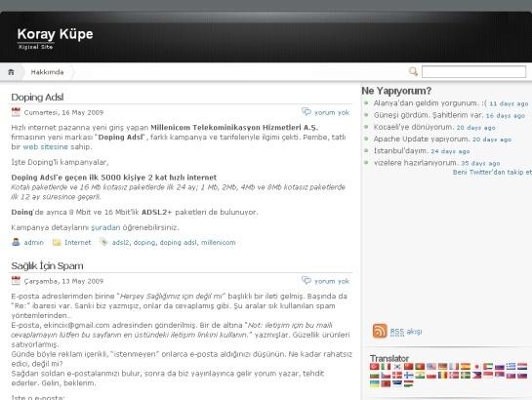Click the orange RSS feed icon
The image size is (532, 400).
tap(380, 331)
